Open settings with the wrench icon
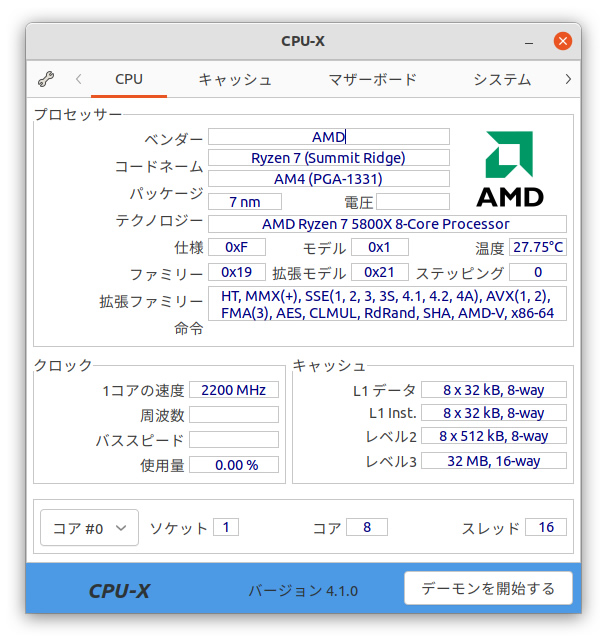 tap(46, 79)
